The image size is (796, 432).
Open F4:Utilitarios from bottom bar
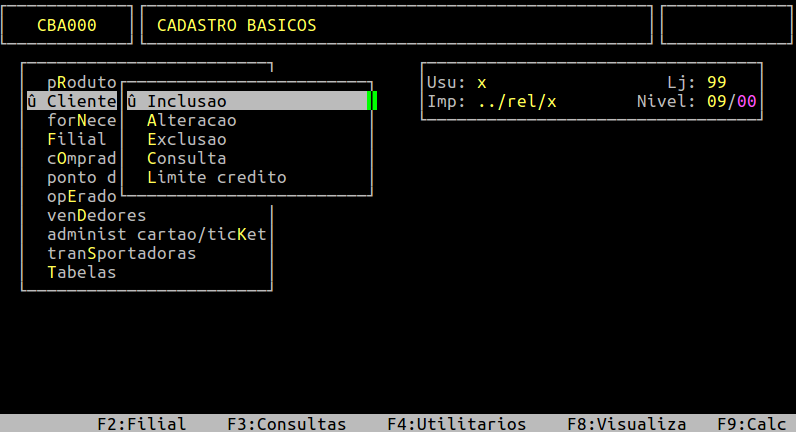tap(456, 424)
